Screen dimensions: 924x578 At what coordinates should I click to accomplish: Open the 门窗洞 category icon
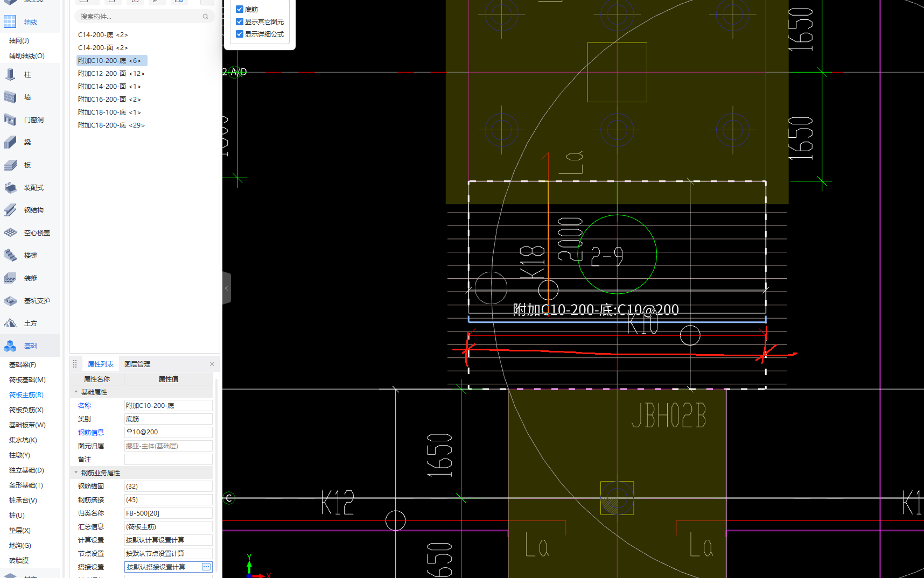pos(10,120)
